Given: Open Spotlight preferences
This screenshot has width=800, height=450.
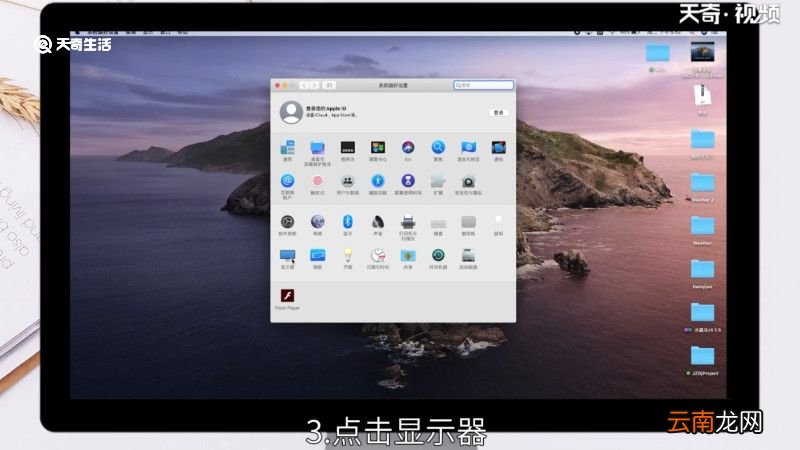Looking at the screenshot, I should pyautogui.click(x=438, y=148).
